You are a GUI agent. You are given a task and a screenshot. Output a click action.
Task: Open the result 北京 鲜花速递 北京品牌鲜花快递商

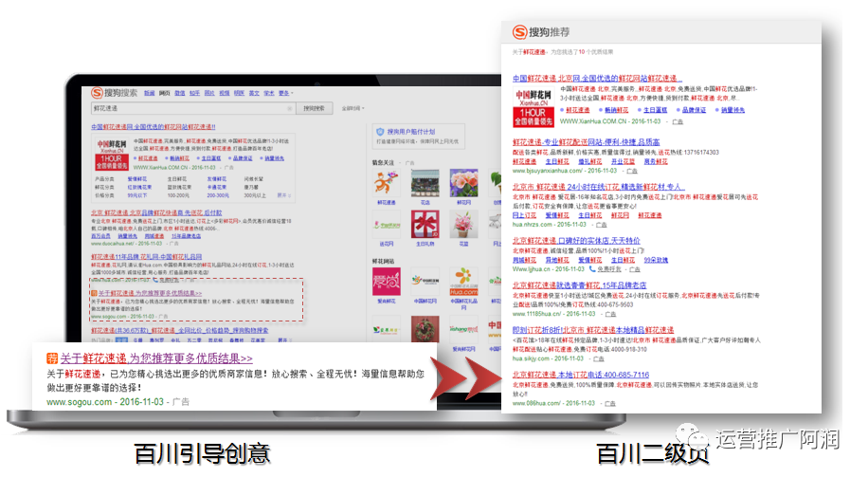coord(156,212)
